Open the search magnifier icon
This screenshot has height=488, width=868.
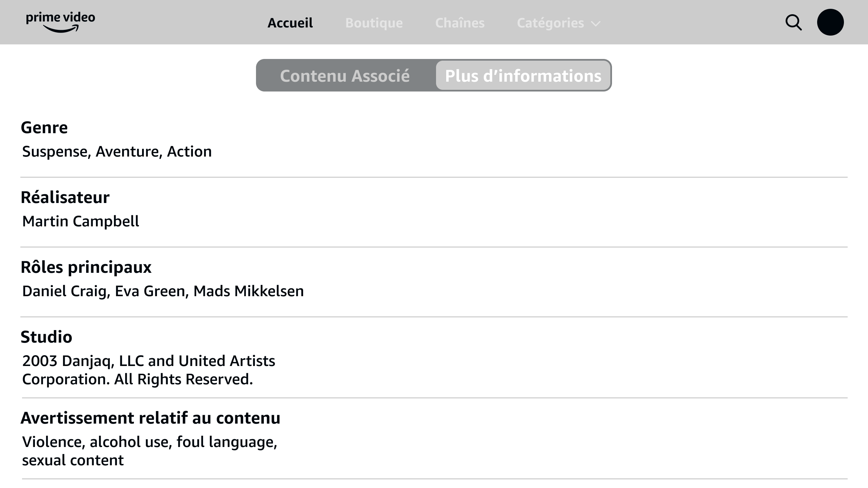point(793,23)
